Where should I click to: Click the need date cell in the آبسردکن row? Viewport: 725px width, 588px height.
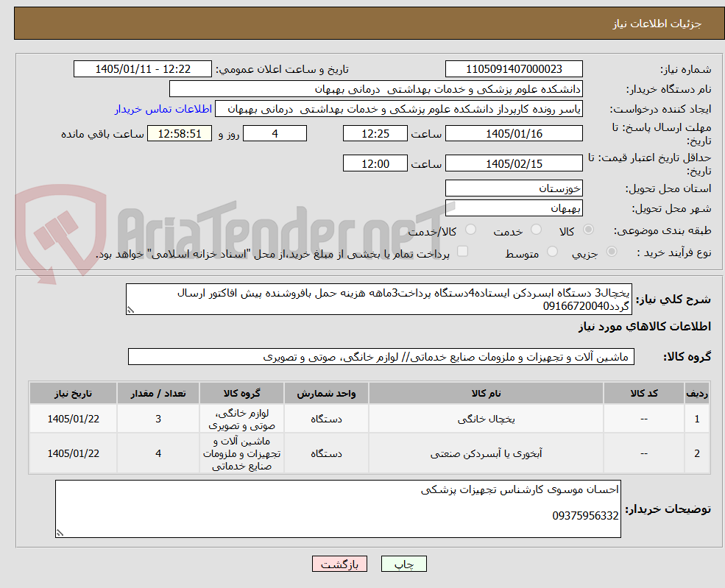[73, 453]
